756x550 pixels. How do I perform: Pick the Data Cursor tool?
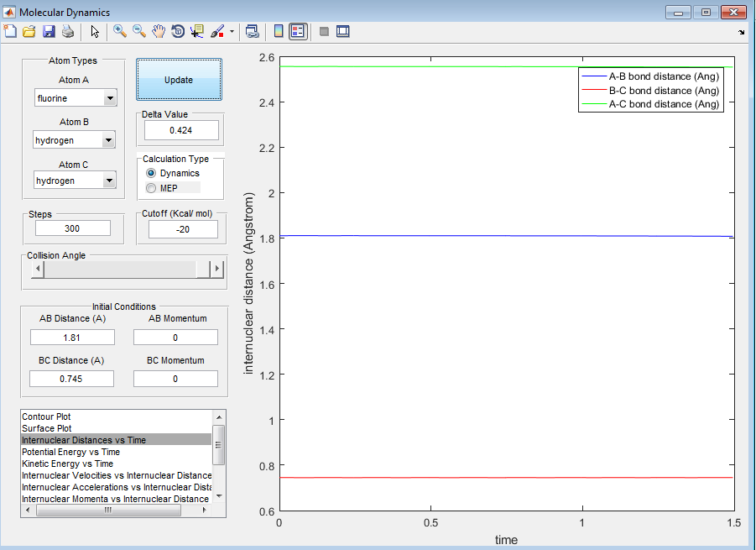tap(197, 31)
